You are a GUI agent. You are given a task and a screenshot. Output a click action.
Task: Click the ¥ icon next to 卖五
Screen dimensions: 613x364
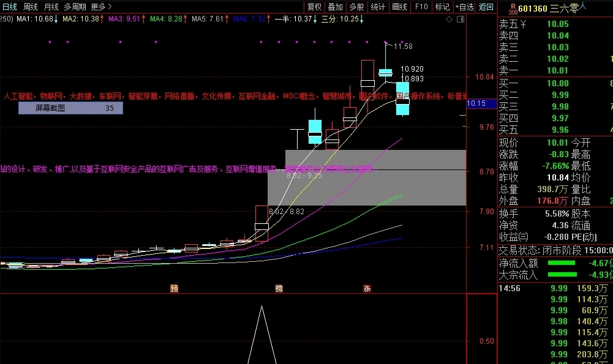(523, 24)
